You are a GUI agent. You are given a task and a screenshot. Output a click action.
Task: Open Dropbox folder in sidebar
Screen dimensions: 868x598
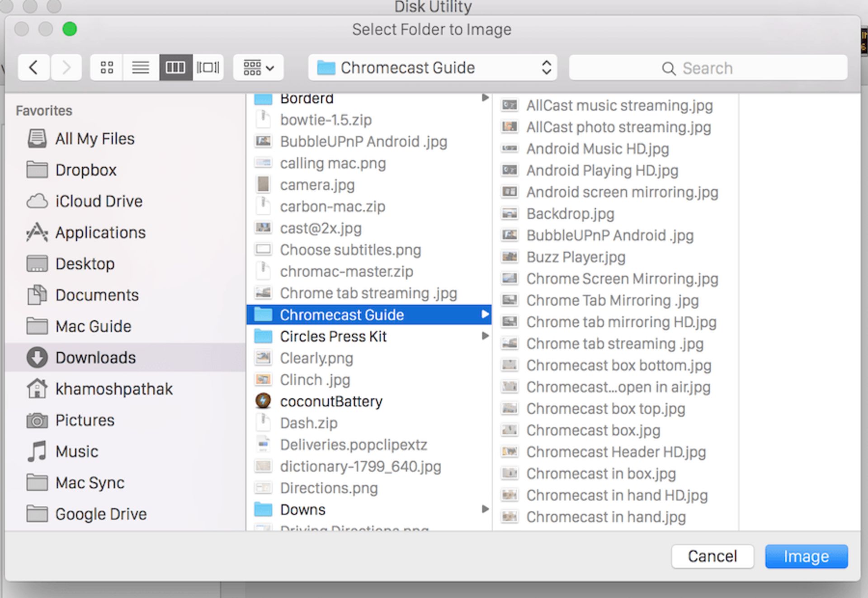tap(125, 170)
